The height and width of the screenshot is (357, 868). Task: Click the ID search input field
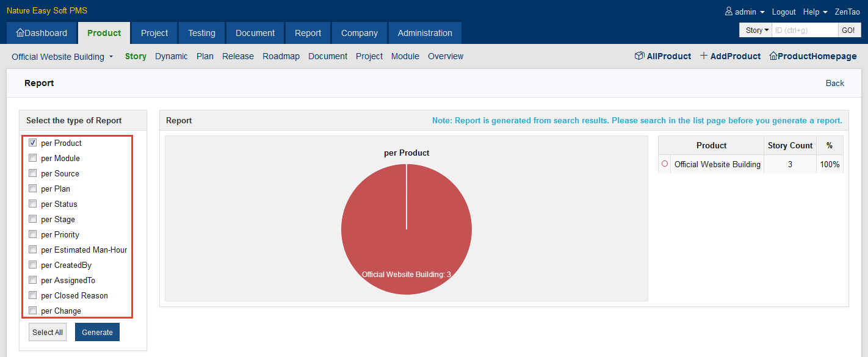pyautogui.click(x=805, y=30)
